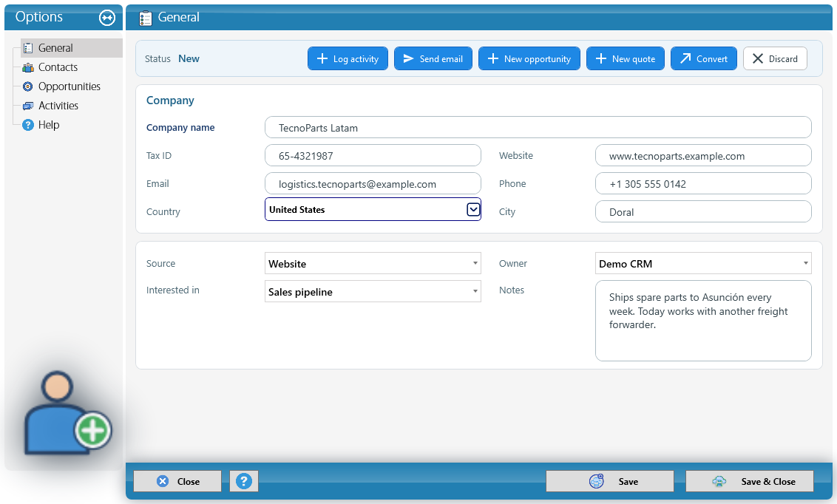Discard this lead
Viewport: 837px width, 504px height.
coord(775,58)
